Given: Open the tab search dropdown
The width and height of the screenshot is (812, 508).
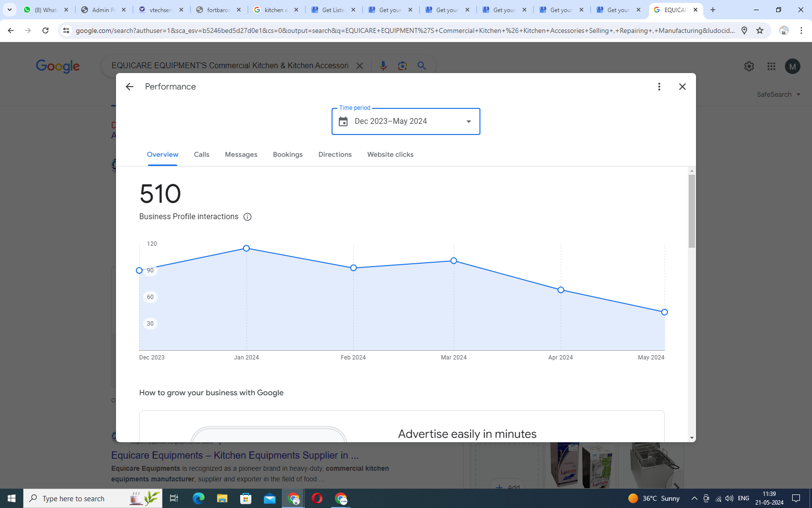Looking at the screenshot, I should [10, 10].
